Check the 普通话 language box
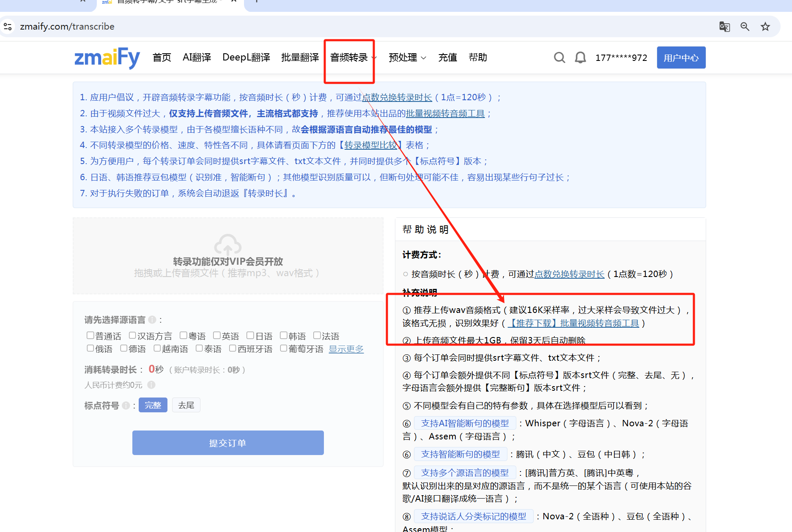This screenshot has height=532, width=792. [x=90, y=335]
